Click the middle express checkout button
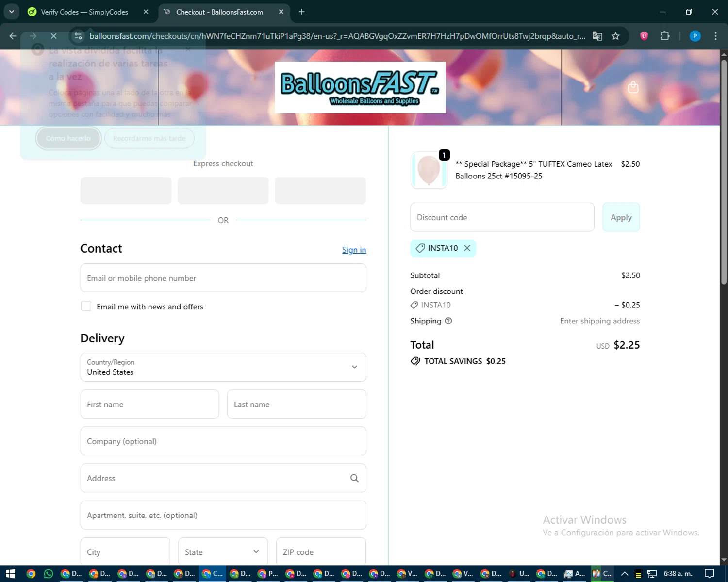The width and height of the screenshot is (728, 582). click(x=223, y=190)
